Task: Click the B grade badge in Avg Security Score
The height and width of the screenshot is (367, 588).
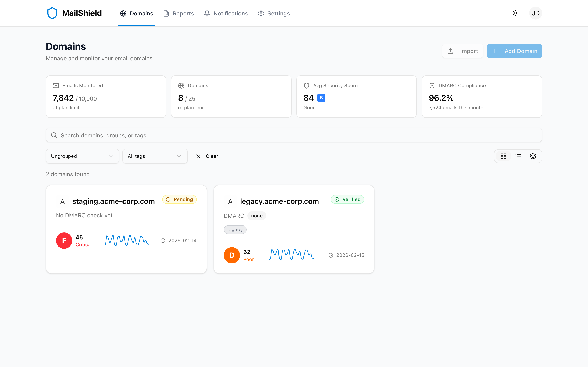Action: [x=321, y=98]
